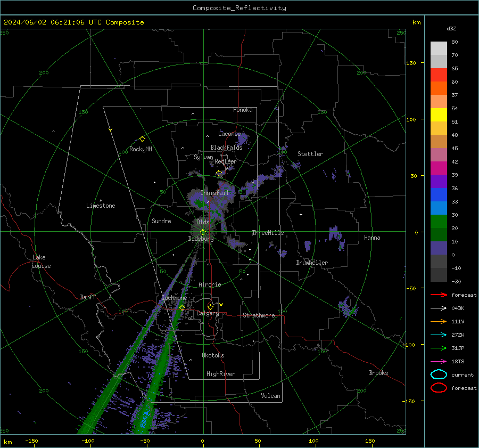Click the 'Limestone' map label

click(x=101, y=206)
